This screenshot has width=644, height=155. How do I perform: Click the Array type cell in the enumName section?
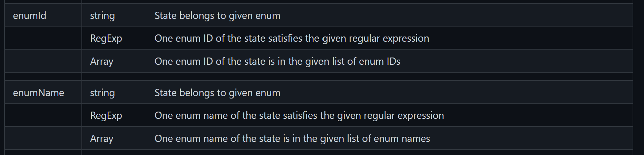coord(101,138)
